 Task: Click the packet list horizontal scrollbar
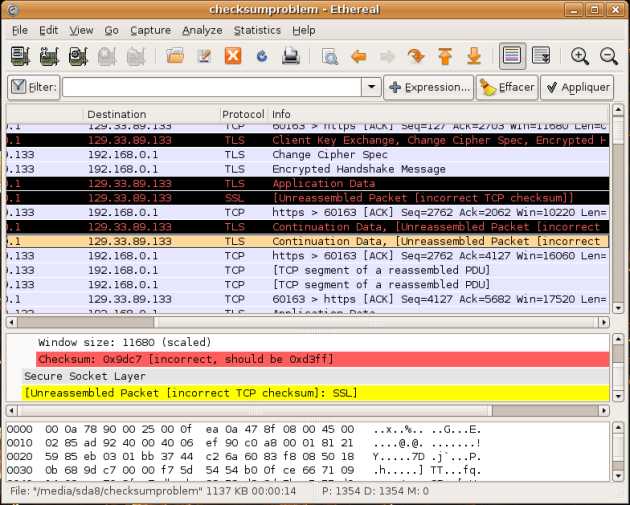pyautogui.click(x=300, y=322)
